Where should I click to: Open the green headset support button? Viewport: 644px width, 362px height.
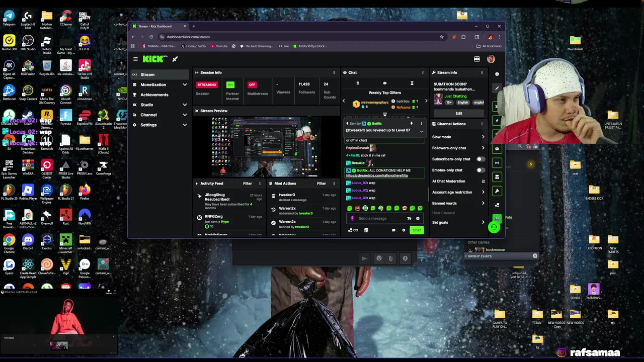494,228
